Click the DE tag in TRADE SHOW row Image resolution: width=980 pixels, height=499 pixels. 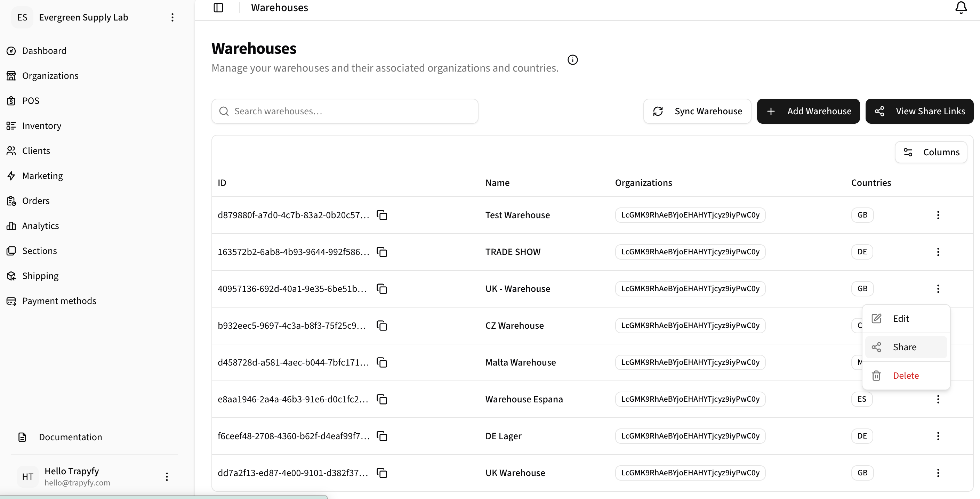pyautogui.click(x=862, y=252)
